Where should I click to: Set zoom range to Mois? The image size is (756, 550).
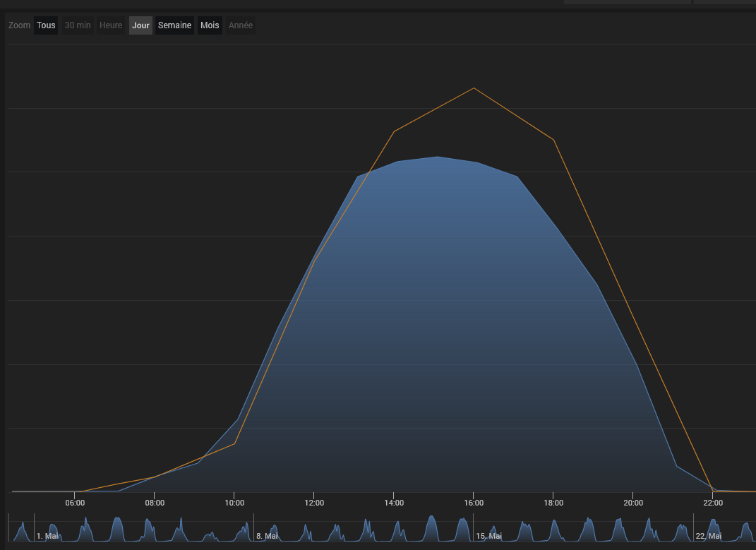(x=210, y=25)
